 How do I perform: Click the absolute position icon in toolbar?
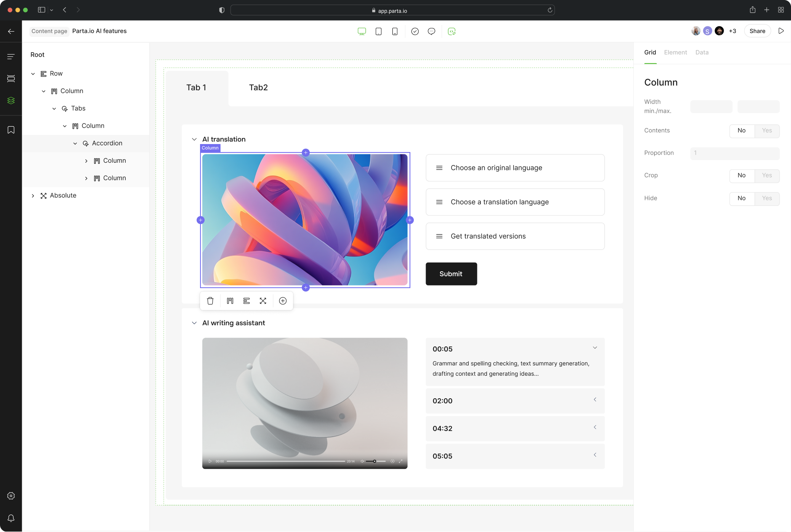pyautogui.click(x=263, y=301)
